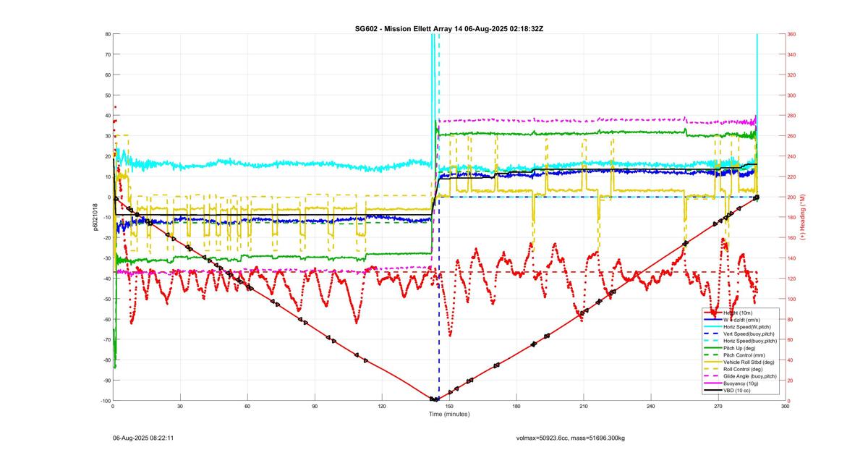
Task: Select the 'Horiz Speed(buoy,pitch)' legend entry
Action: (x=741, y=341)
